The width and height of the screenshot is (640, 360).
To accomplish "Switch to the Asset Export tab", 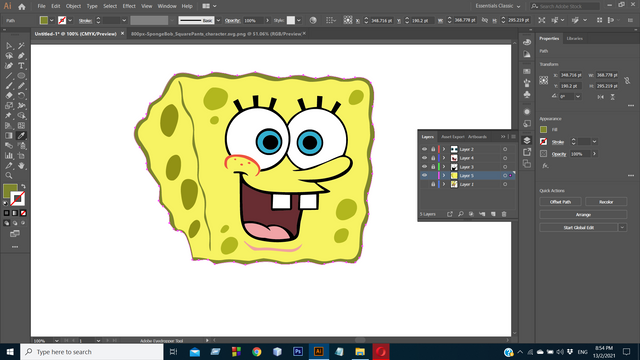I will point(453,137).
